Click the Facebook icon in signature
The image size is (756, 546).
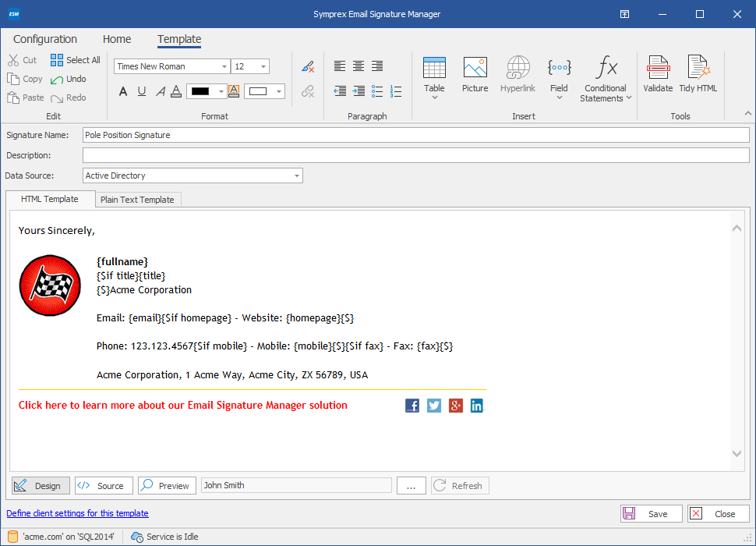tap(412, 406)
